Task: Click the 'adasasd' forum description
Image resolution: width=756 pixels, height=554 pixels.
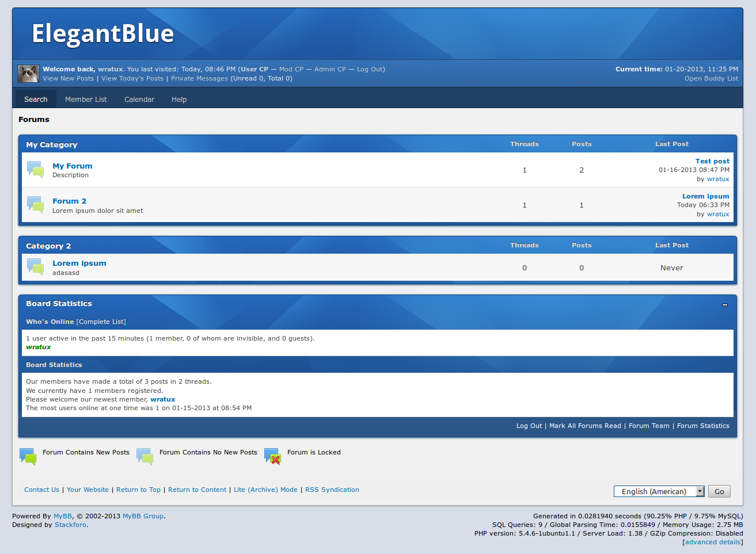Action: click(66, 273)
